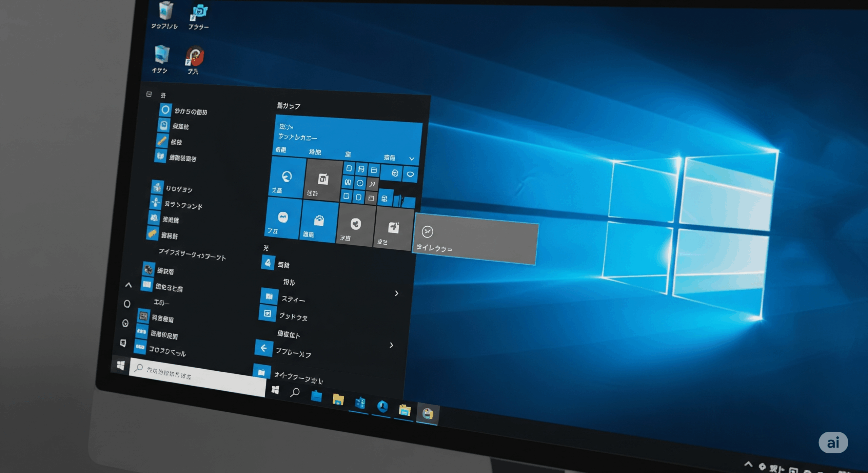Open the blue folder on the taskbar
Viewport: 868px width, 473px height.
point(316,396)
